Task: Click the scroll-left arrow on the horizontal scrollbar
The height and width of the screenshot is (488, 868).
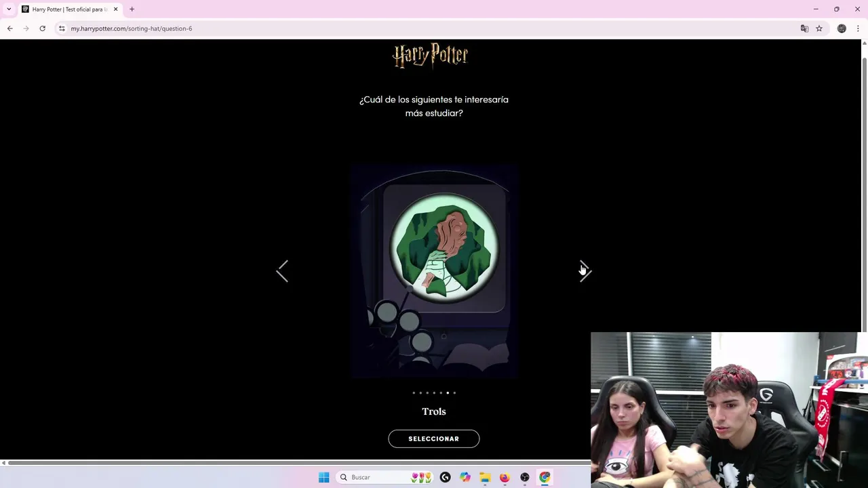Action: 3,463
